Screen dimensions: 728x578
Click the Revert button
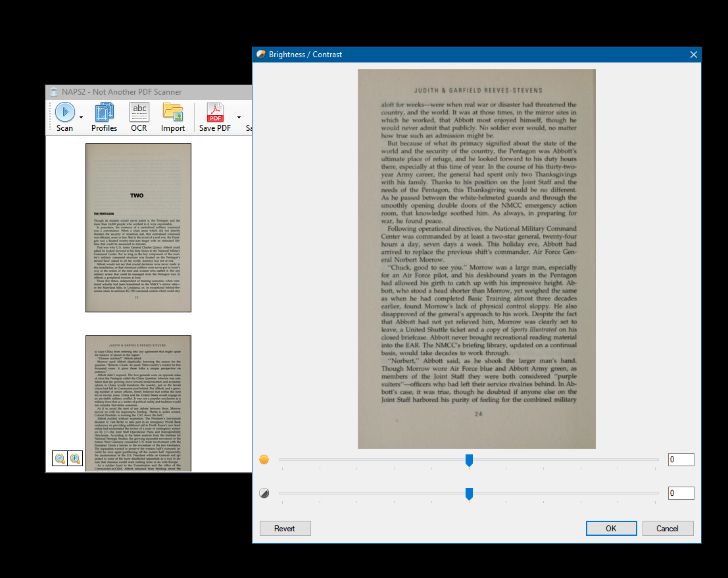click(285, 528)
